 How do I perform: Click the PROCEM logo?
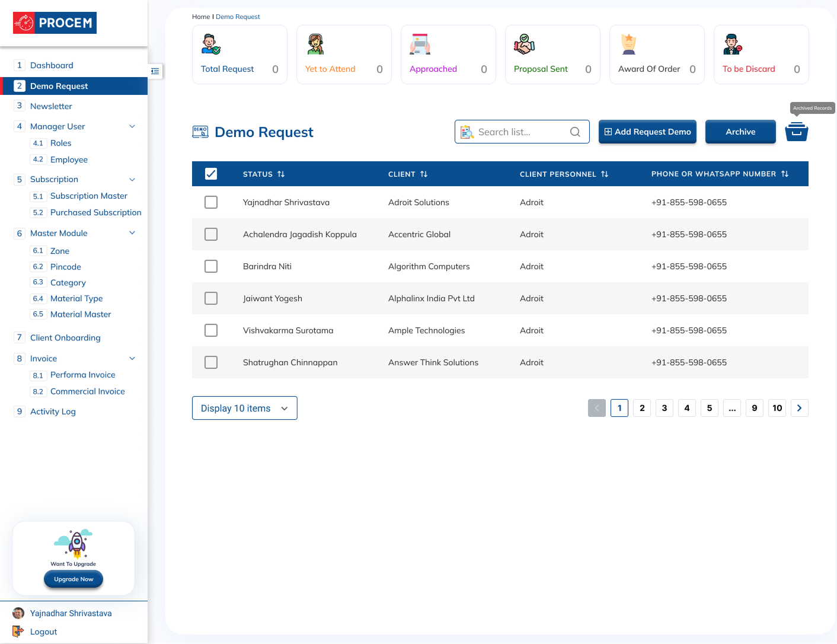55,23
